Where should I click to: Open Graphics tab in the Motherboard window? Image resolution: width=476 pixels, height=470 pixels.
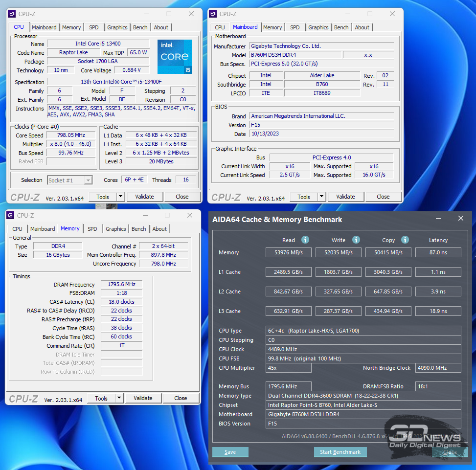coord(318,27)
